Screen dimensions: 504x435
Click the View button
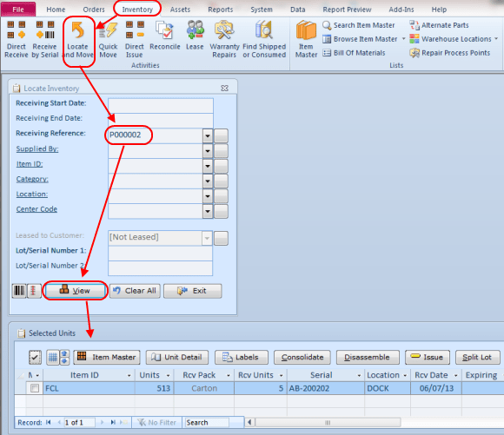[x=76, y=291]
